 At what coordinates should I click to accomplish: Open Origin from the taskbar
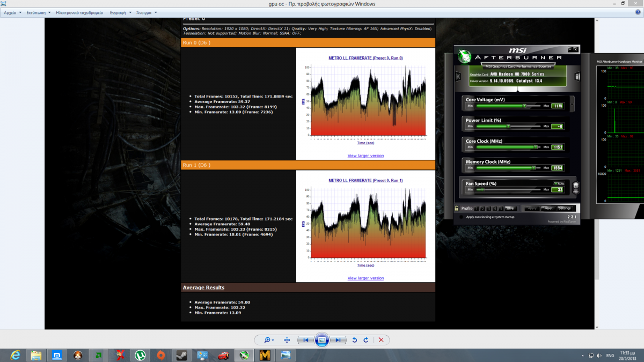coord(161,355)
